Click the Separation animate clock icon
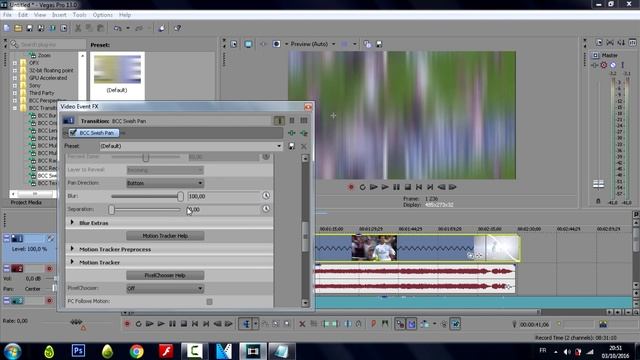640x360 pixels. tap(266, 209)
